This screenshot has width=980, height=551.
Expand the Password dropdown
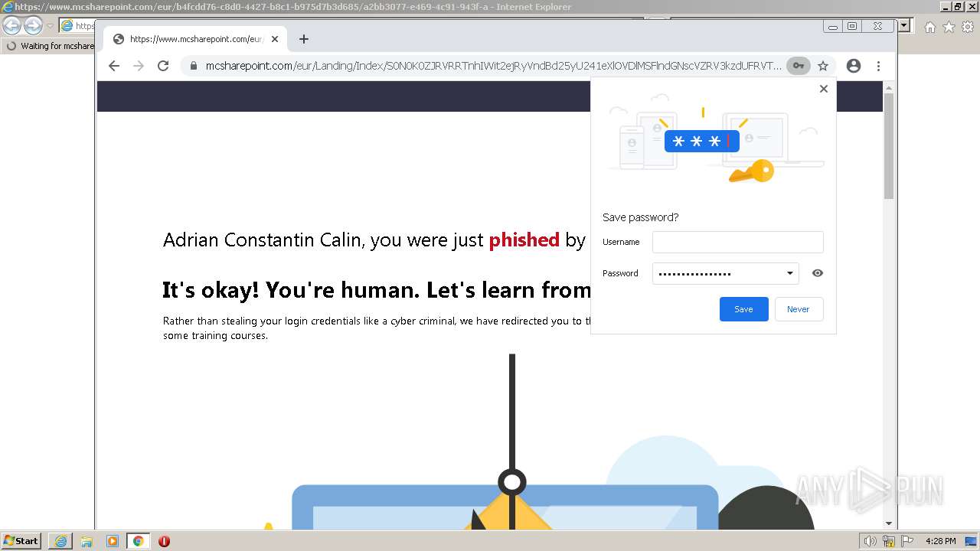(x=789, y=273)
